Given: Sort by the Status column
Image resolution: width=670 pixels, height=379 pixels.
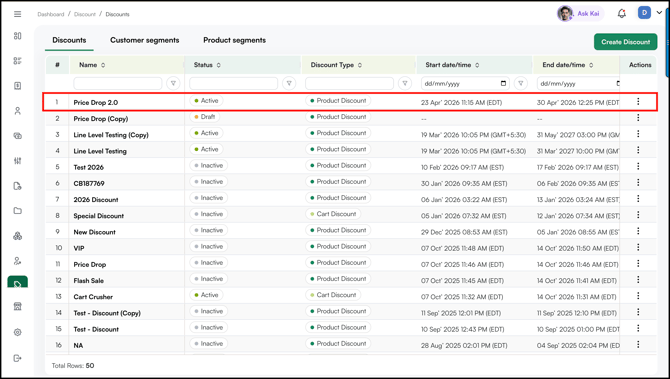Looking at the screenshot, I should 218,65.
